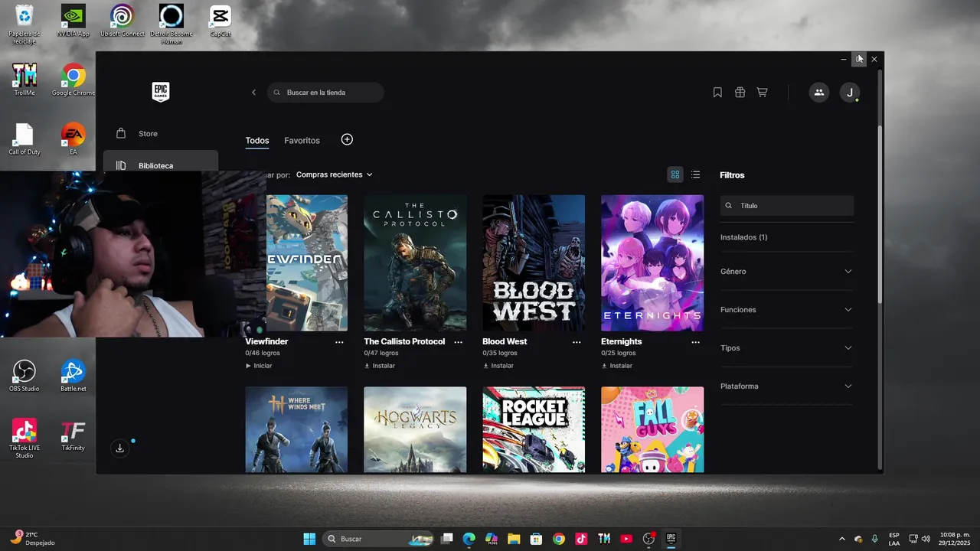Open the TikTok LIVE Studio desktop icon
Screen dimensions: 980x551
(24, 439)
